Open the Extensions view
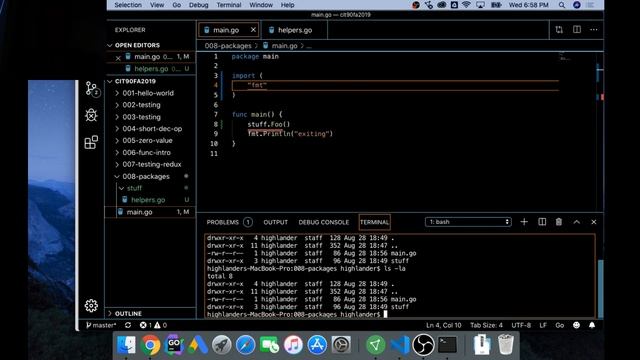The height and width of the screenshot is (360, 640). coord(91,142)
